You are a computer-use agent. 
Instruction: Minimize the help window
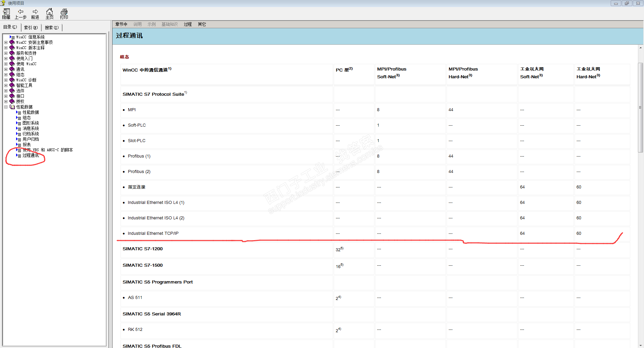615,3
